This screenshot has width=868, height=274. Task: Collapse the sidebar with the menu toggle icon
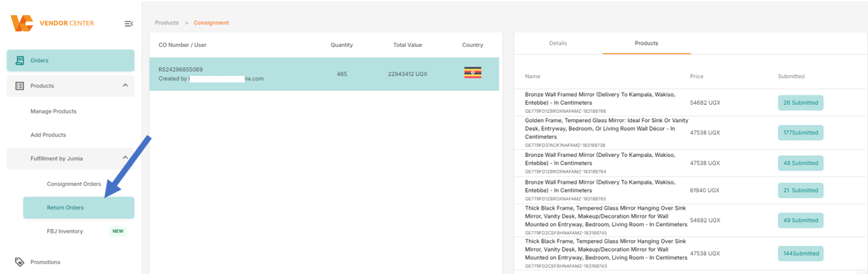click(x=129, y=23)
